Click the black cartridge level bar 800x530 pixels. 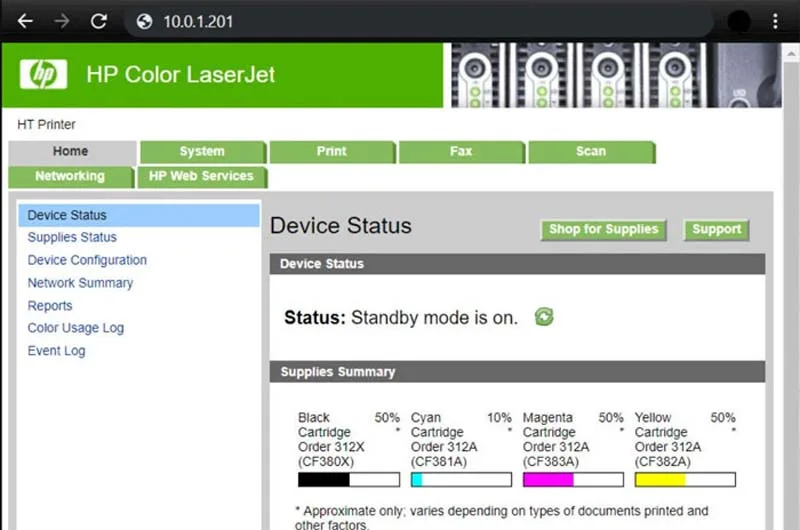coord(349,479)
